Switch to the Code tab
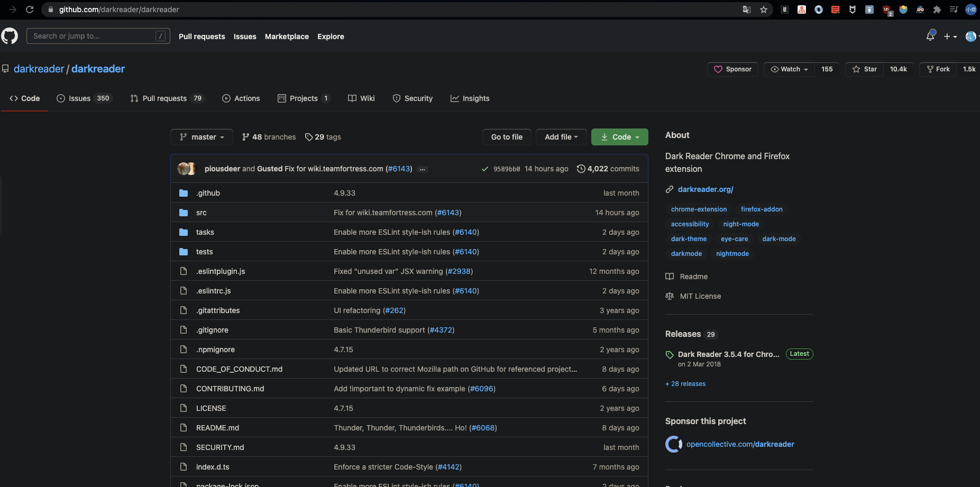980x487 pixels. pos(25,98)
